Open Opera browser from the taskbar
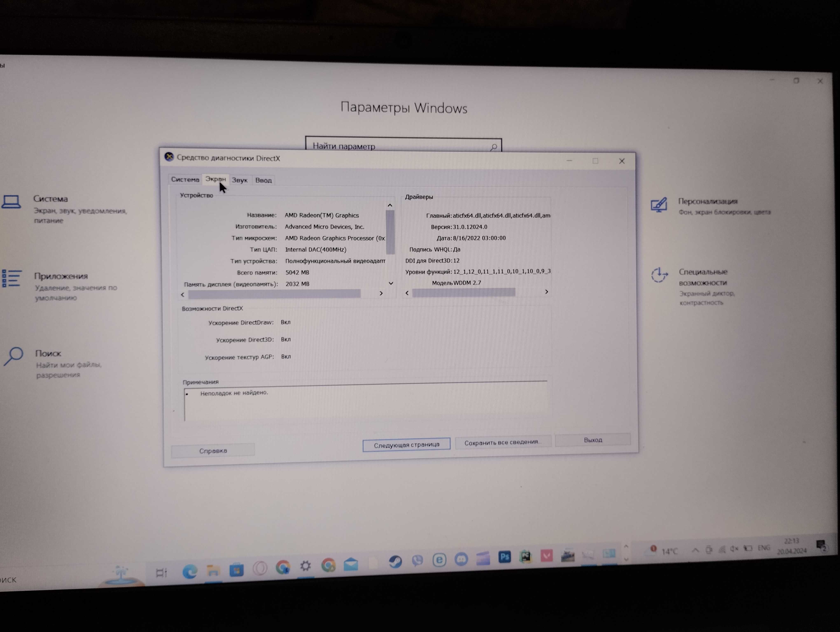 pos(260,568)
